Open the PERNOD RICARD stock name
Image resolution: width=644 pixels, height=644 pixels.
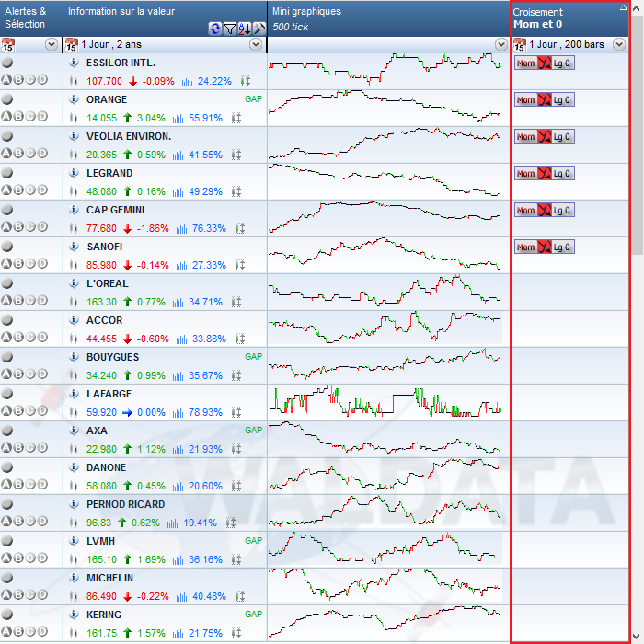pos(126,504)
